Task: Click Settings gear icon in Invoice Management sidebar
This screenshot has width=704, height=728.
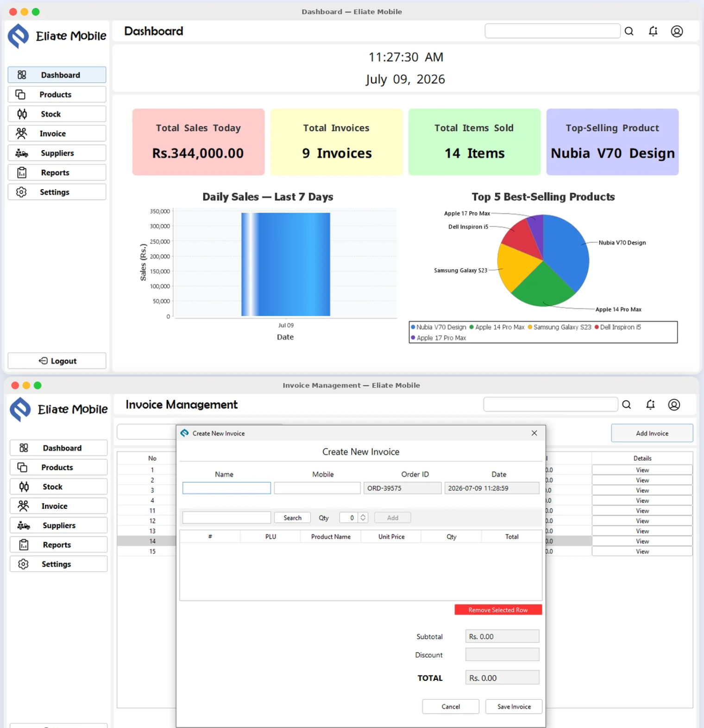Action: click(23, 564)
